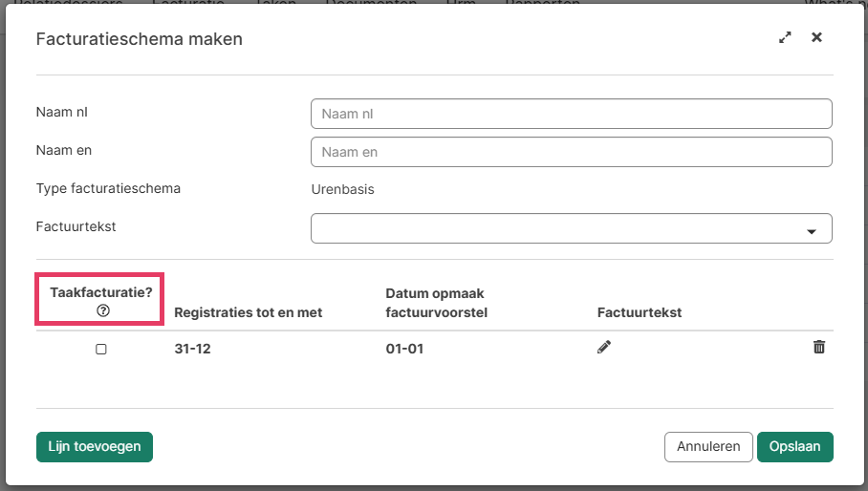Click the Factuurtekst column header
Viewport: 868px width, 491px height.
click(639, 312)
